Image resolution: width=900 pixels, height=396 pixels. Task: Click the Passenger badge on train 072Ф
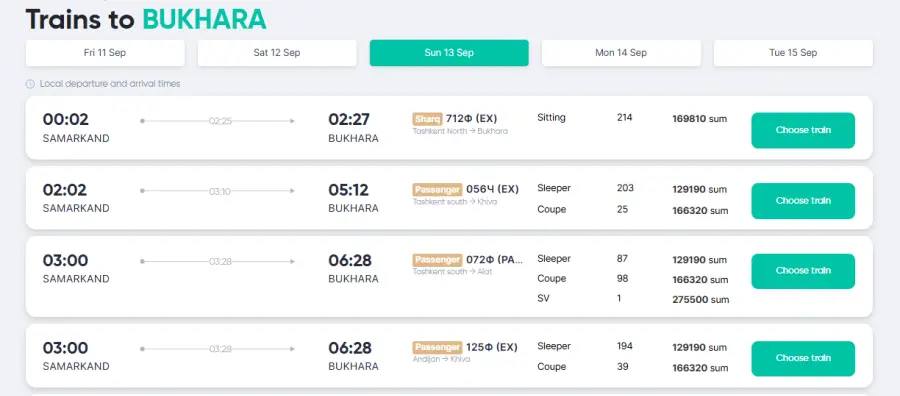click(437, 260)
